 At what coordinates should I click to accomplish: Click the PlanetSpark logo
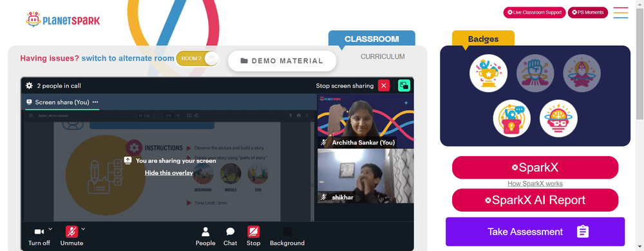pyautogui.click(x=63, y=19)
